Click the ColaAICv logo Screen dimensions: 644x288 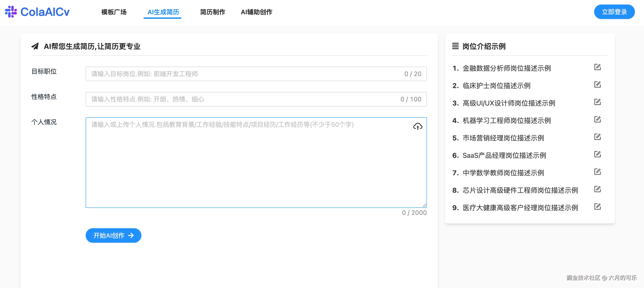click(x=37, y=12)
